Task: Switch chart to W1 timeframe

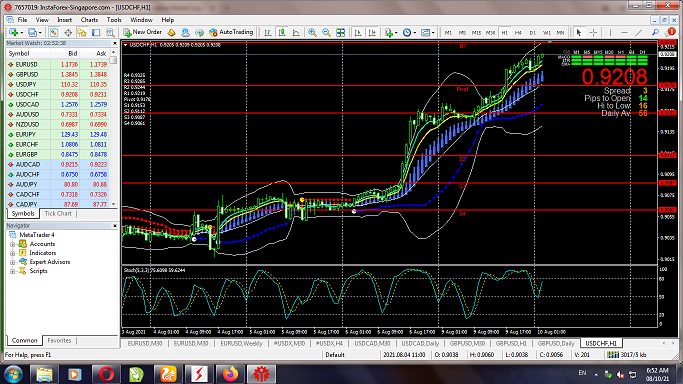Action: coord(547,33)
